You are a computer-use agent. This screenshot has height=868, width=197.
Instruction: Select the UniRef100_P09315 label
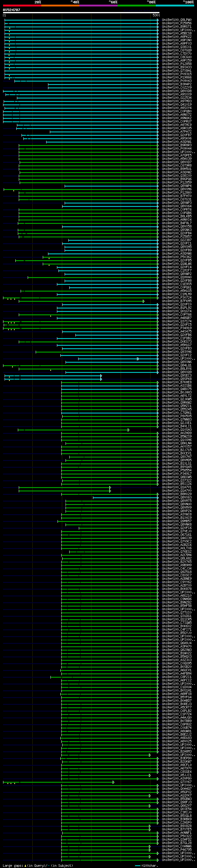[176, 74]
